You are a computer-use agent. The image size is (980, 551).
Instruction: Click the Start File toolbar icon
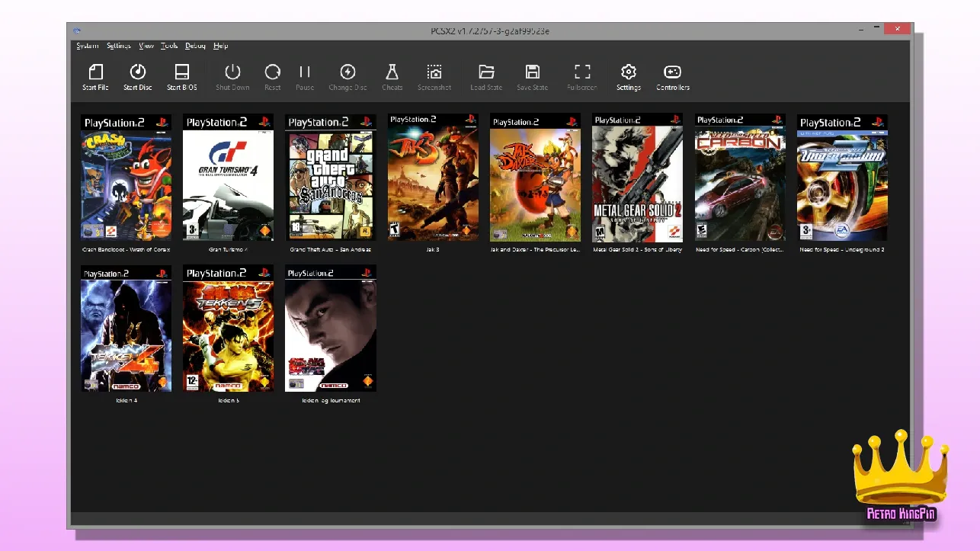click(x=95, y=72)
